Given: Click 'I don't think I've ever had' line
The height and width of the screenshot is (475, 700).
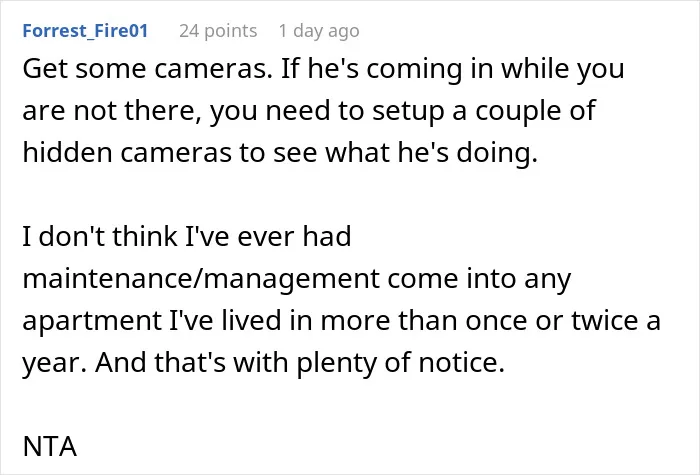Looking at the screenshot, I should coord(187,236).
